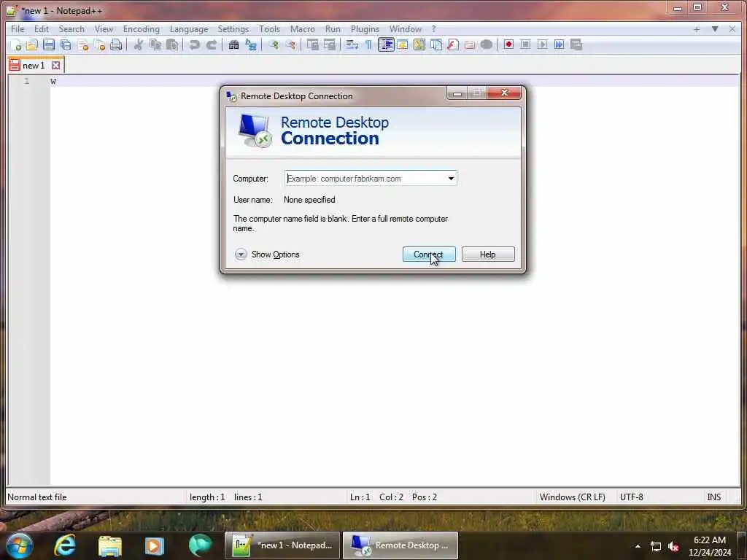Click the plus button beside the menu bar
The image size is (747, 560).
coord(697,29)
